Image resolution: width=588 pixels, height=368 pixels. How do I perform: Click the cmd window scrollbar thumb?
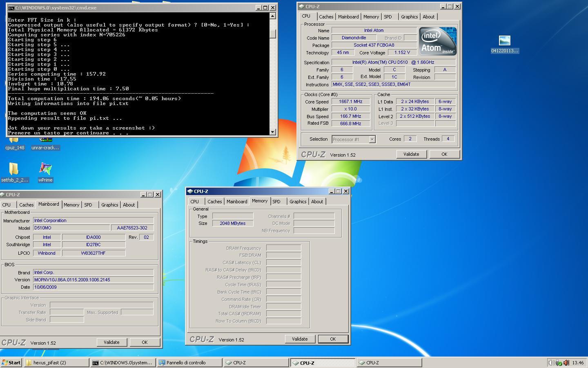tap(273, 34)
